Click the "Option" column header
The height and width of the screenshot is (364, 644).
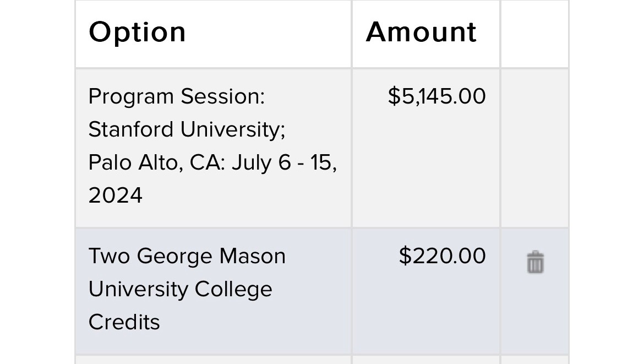137,32
